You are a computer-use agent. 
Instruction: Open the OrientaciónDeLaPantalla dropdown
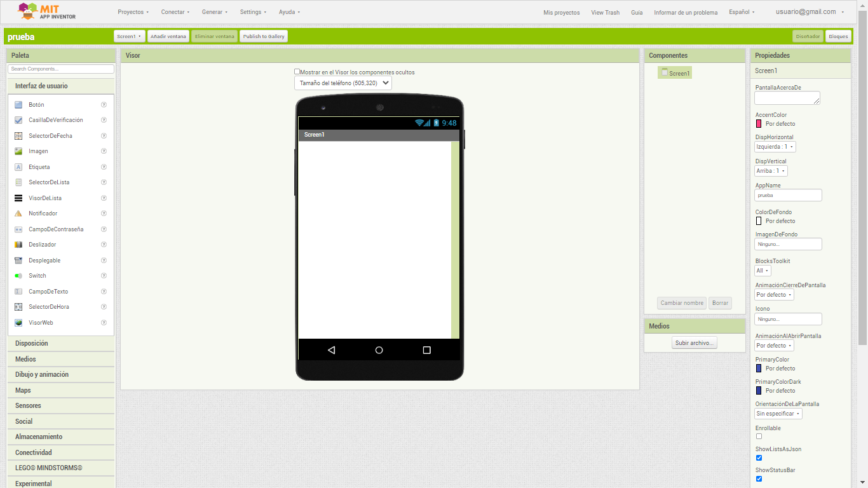(x=778, y=414)
